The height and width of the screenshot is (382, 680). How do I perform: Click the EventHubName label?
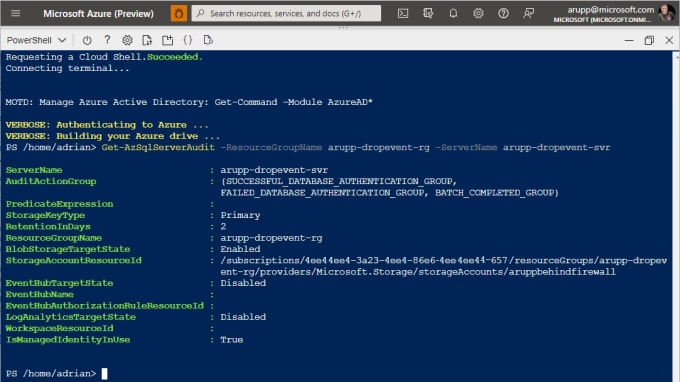tap(39, 294)
